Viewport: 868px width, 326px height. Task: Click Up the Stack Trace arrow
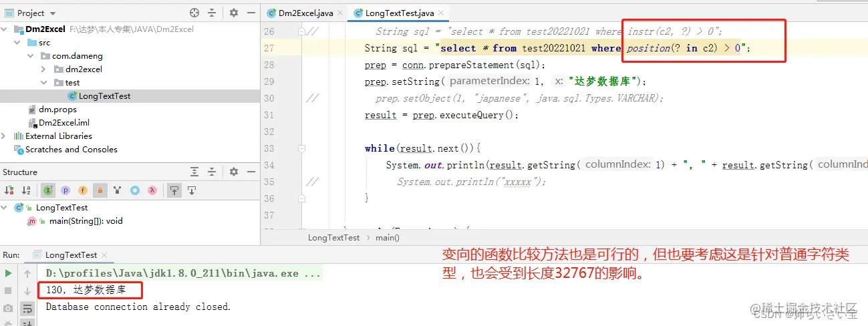coord(27,273)
